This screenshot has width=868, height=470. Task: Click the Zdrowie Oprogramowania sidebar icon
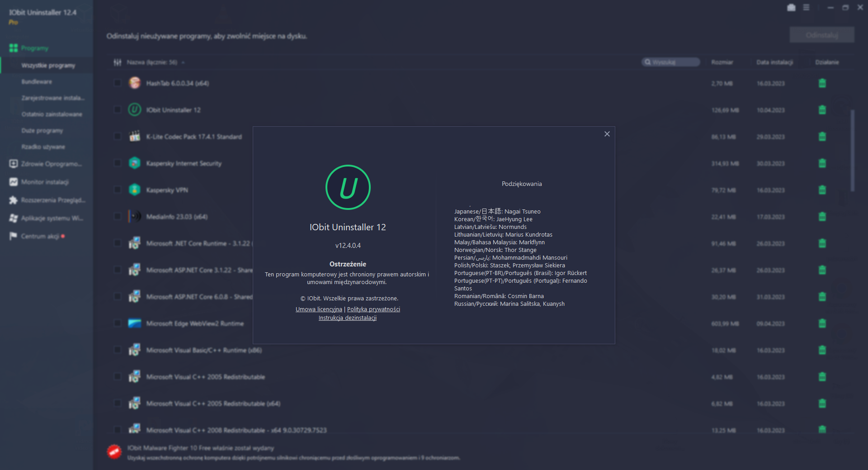click(x=14, y=164)
